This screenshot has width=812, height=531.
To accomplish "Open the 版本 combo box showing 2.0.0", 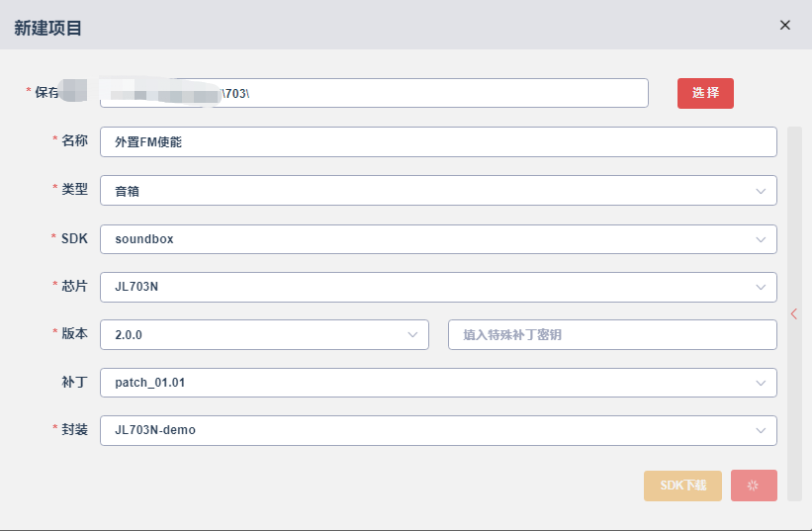I will point(264,334).
